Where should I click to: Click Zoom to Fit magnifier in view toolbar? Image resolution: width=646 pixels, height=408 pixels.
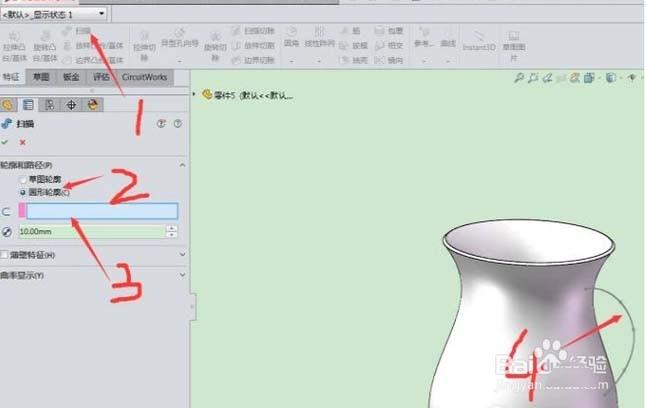519,77
